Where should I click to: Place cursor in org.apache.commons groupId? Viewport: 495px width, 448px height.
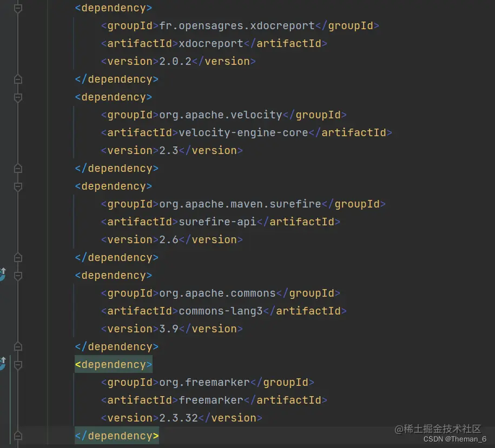(x=217, y=293)
